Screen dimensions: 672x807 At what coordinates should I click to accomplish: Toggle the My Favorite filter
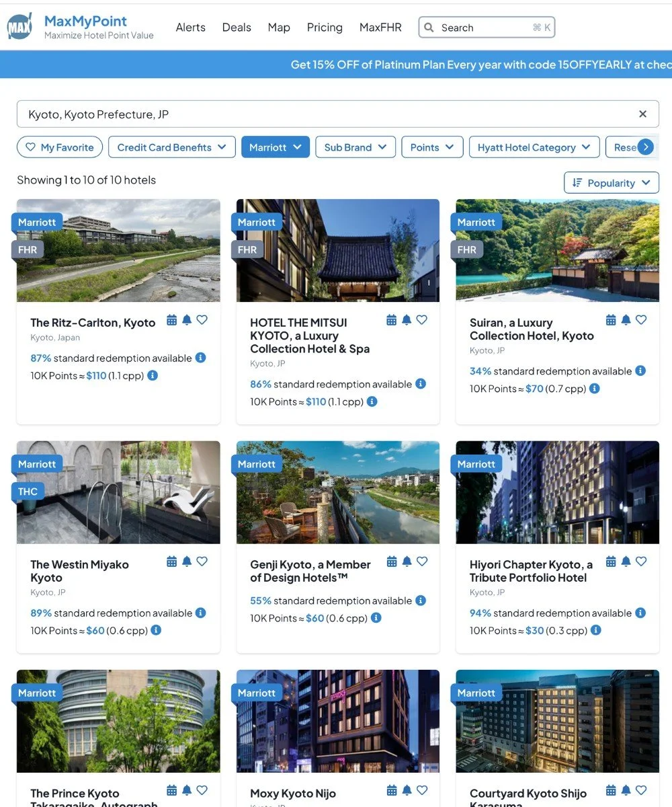coord(60,147)
